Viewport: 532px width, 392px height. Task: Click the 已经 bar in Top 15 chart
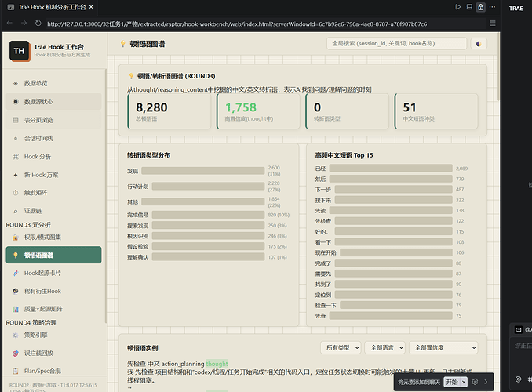coord(391,169)
